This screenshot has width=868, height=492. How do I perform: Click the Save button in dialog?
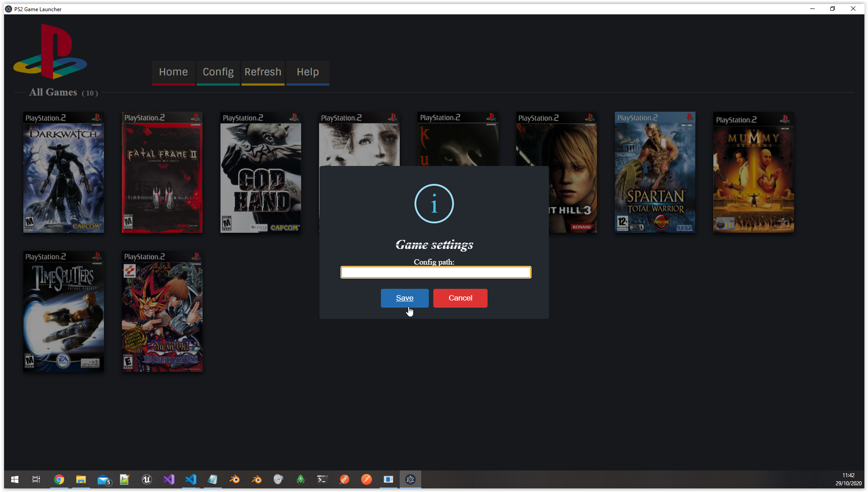(404, 298)
